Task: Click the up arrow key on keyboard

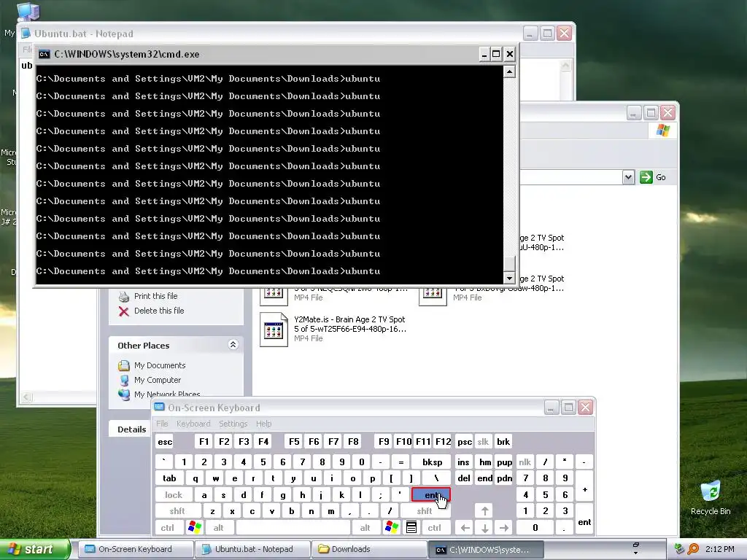Action: (484, 511)
